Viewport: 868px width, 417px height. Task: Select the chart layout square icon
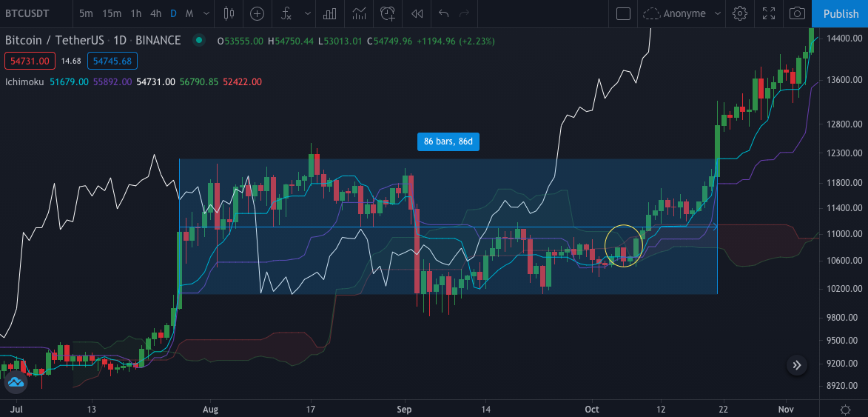point(623,14)
